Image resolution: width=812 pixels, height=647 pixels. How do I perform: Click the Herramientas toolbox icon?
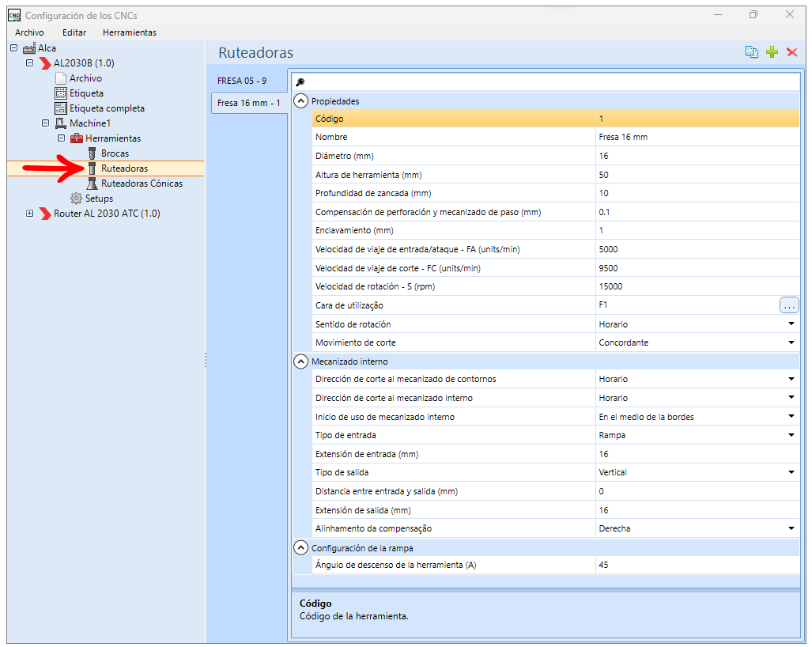coord(77,138)
